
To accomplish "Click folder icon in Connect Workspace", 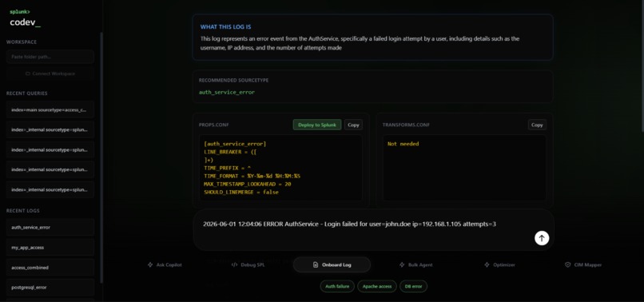I will pos(27,74).
